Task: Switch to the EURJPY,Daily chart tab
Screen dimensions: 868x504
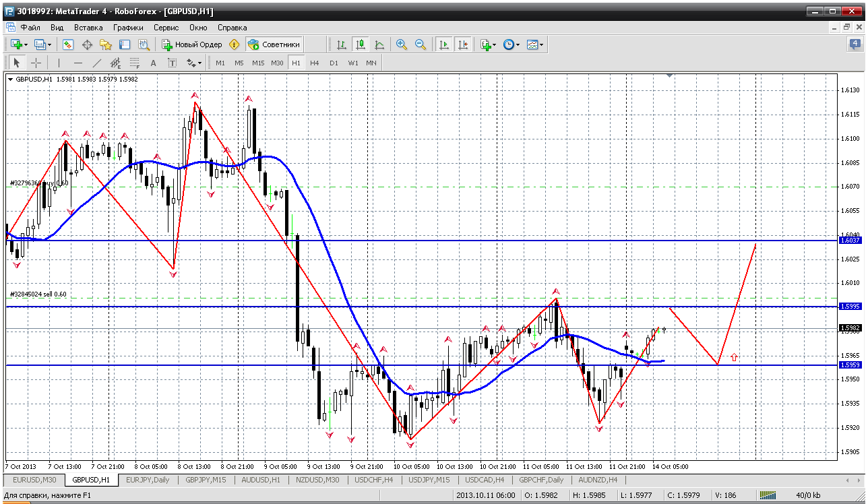Action: pyautogui.click(x=148, y=480)
